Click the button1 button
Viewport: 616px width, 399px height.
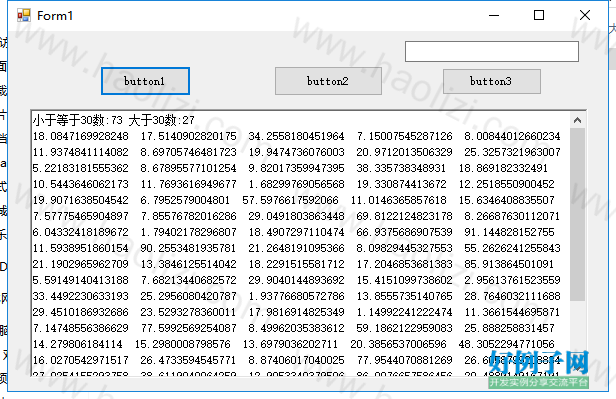(145, 81)
